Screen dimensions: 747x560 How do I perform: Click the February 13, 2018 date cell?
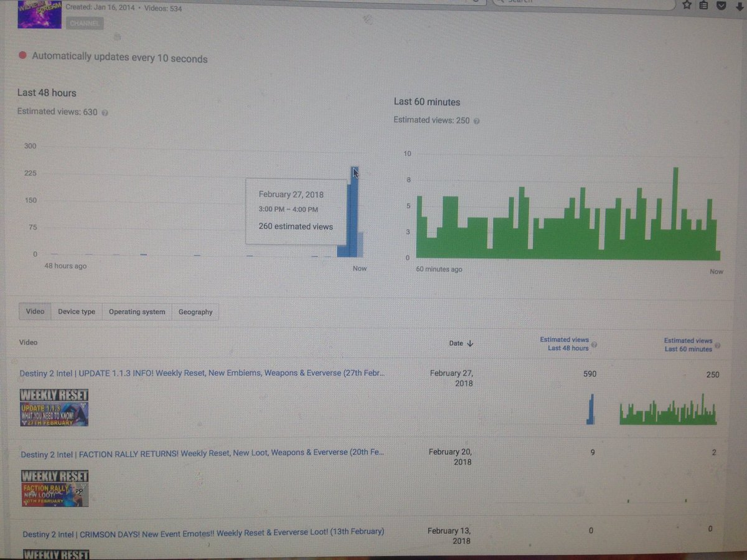coord(449,536)
